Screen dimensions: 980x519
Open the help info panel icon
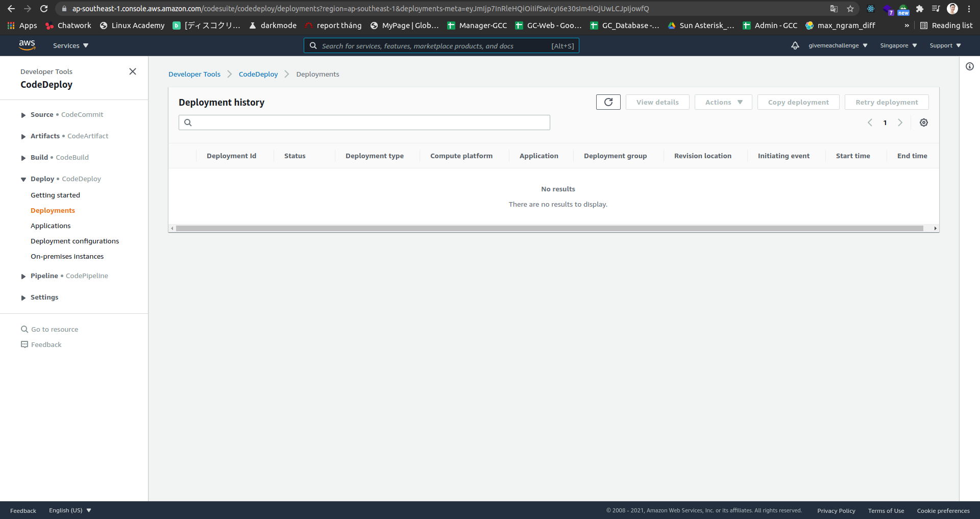(970, 66)
